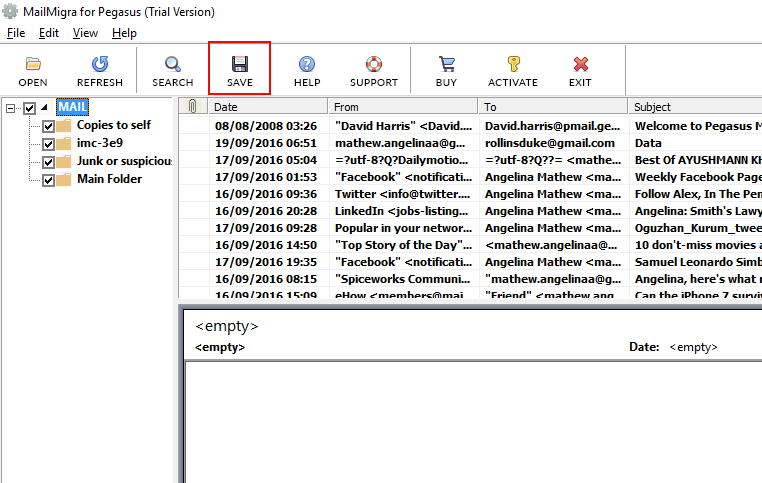
Task: Select the MAIL root tree item
Action: pyautogui.click(x=72, y=107)
